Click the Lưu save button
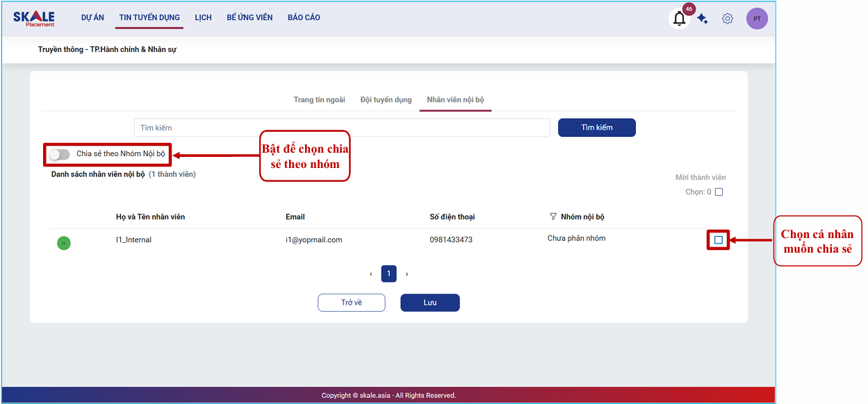 429,303
